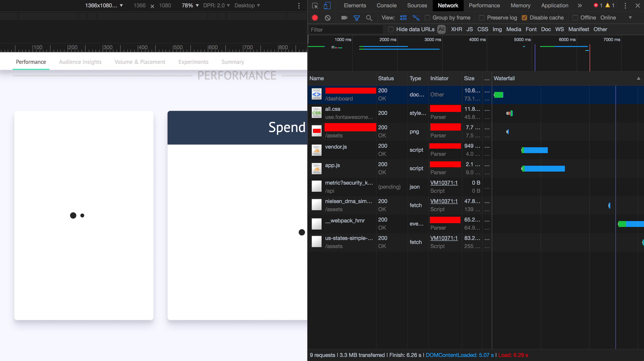Activate the inspect element picker icon
This screenshot has height=361, width=644.
pos(315,5)
